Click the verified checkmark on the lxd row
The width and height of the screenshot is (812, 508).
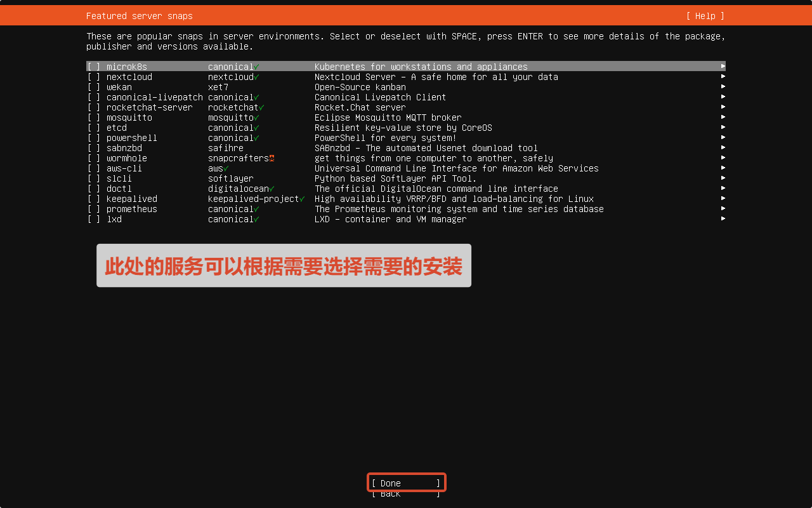[256, 219]
